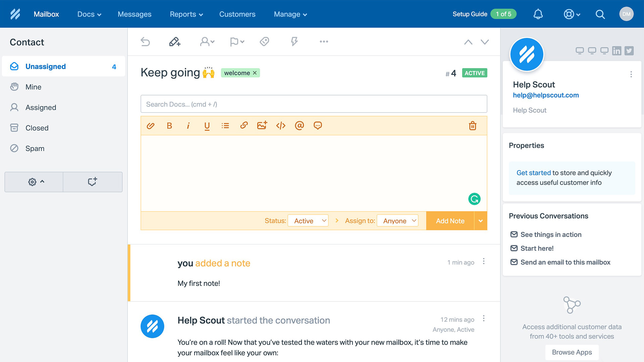Toggle bulleted list in the note editor
Image resolution: width=644 pixels, height=362 pixels.
[x=225, y=126]
